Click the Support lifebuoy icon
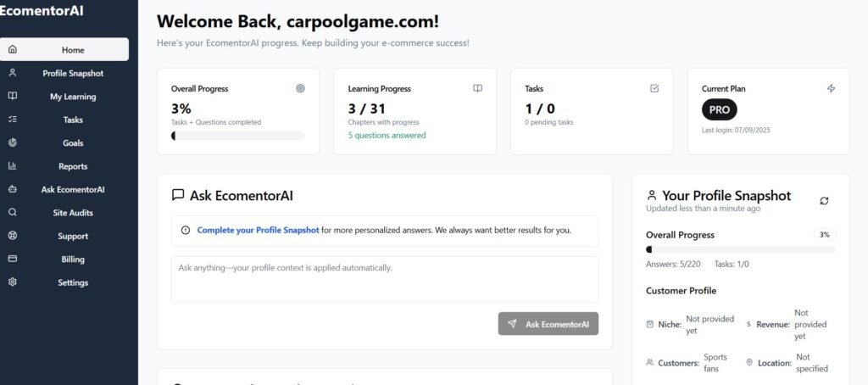868x385 pixels. point(13,236)
